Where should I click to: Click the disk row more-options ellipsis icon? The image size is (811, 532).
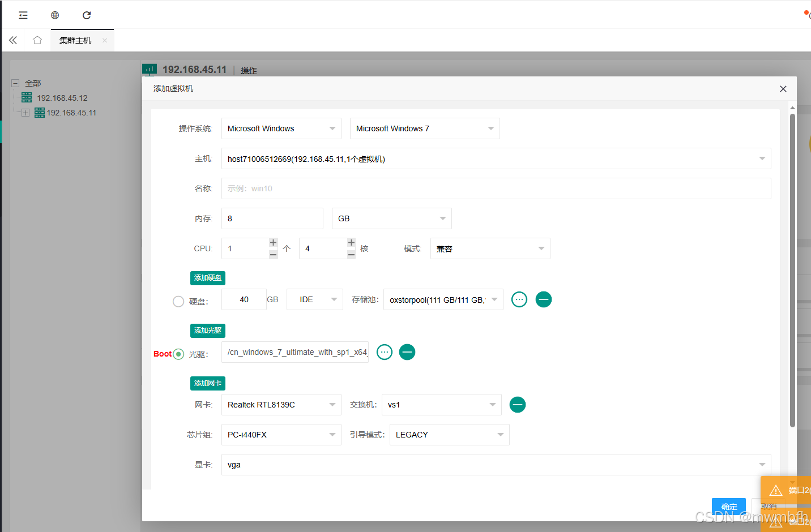point(519,299)
